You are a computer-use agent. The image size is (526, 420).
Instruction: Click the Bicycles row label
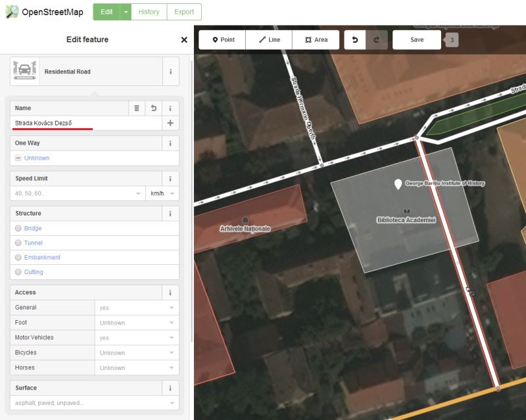(x=26, y=352)
